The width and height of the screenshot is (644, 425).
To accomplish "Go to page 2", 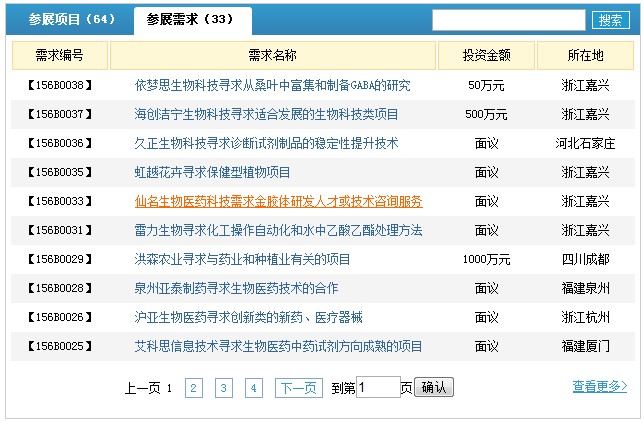I will click(194, 388).
